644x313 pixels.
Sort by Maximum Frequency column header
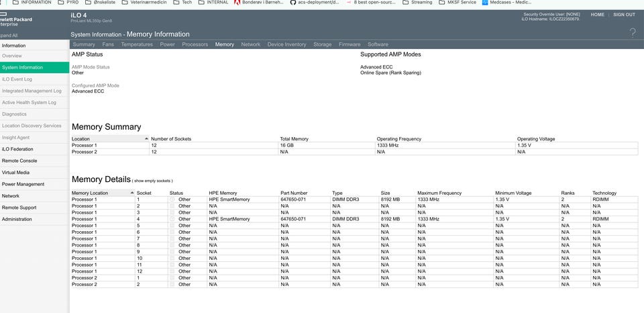click(x=439, y=193)
